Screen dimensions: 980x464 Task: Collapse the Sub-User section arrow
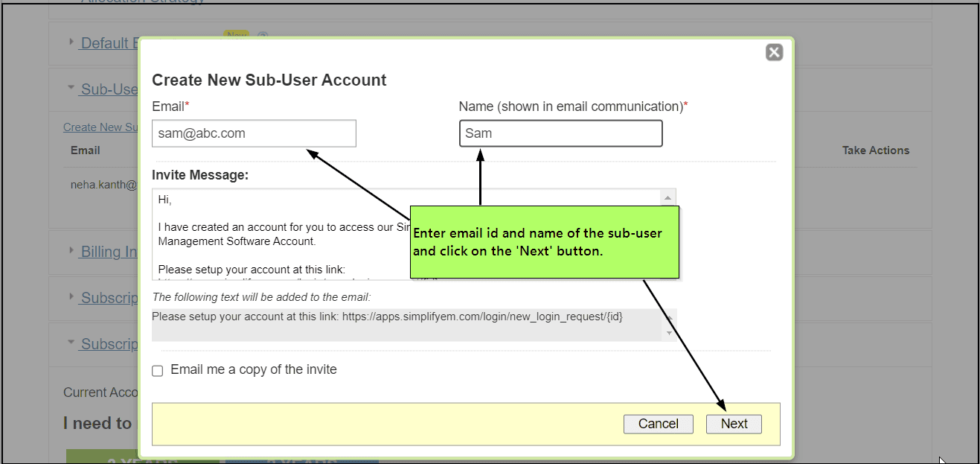coord(71,88)
